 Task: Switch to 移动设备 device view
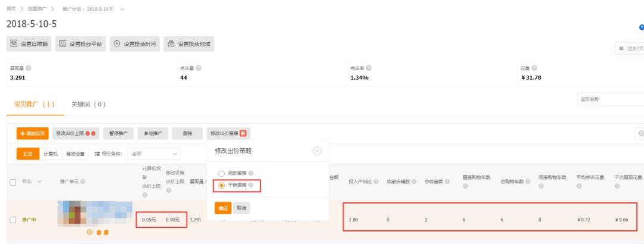click(75, 154)
